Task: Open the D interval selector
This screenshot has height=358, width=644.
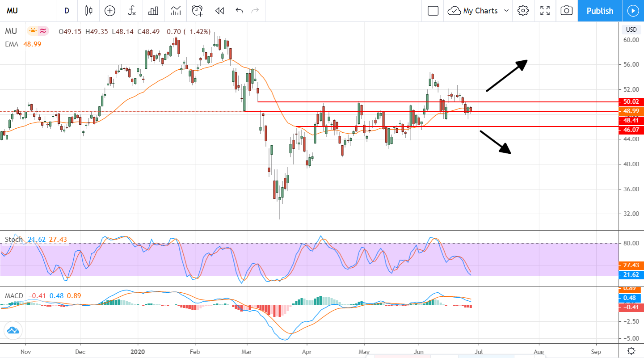Action: pyautogui.click(x=67, y=11)
